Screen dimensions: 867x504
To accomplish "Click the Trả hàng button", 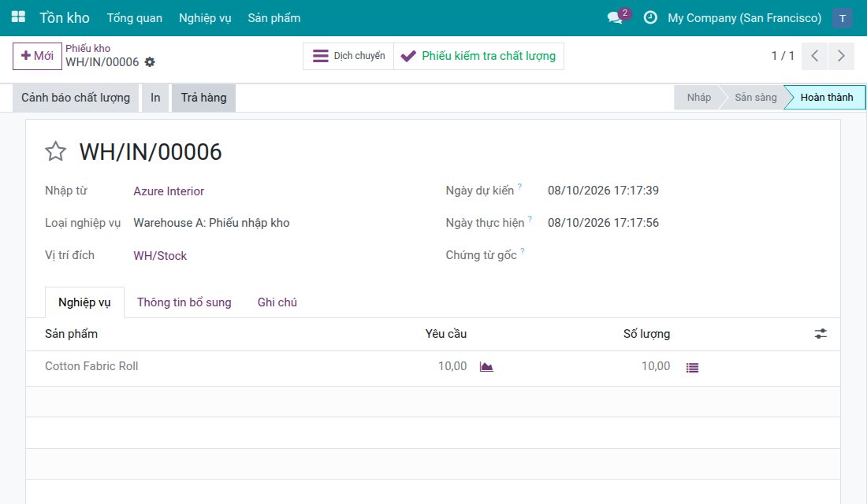I will tap(203, 98).
